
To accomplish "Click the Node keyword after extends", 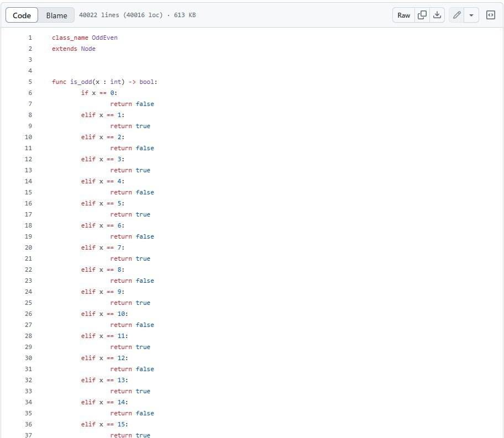I will 88,49.
